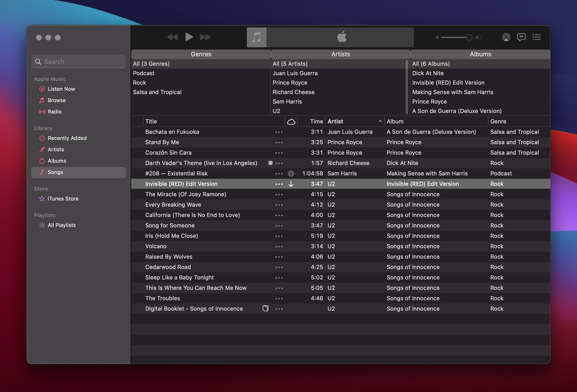Download Invisible (RED) Edit Version
Viewport: 577px width, 392px height.
[291, 184]
